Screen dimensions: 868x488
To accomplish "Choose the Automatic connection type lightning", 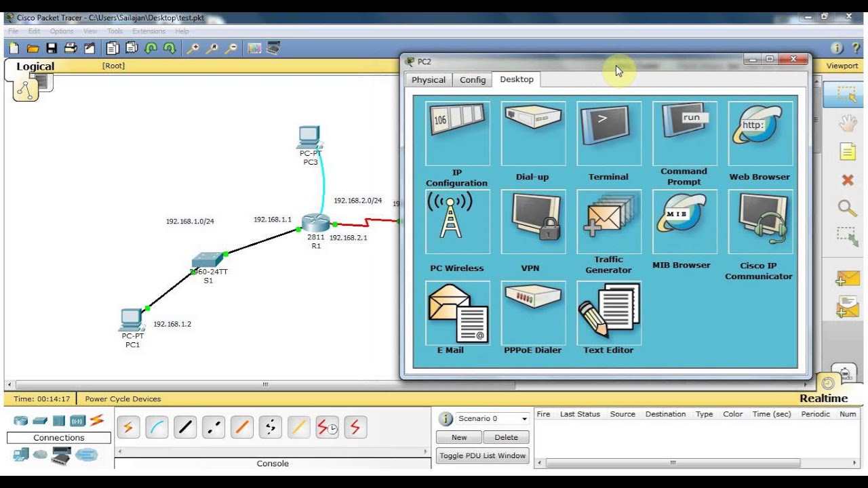I will pyautogui.click(x=128, y=427).
